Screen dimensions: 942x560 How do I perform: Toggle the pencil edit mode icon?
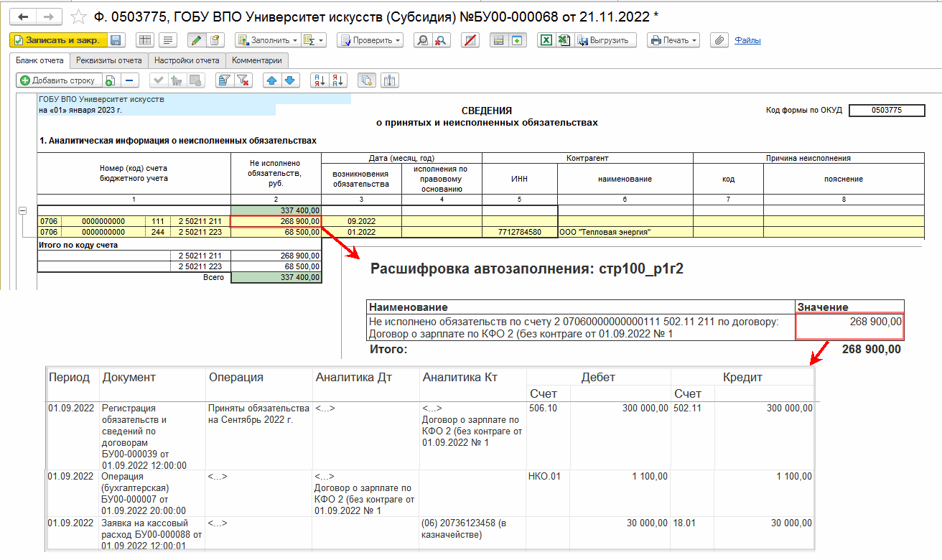(x=195, y=40)
